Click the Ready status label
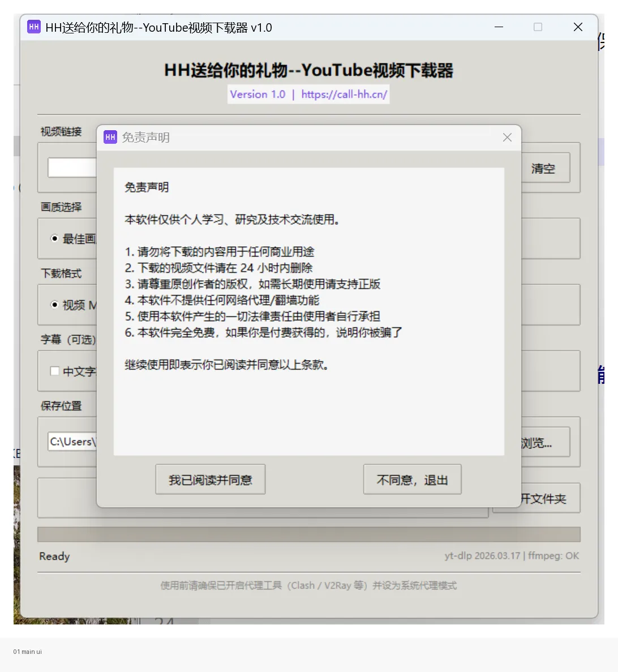 (x=54, y=556)
